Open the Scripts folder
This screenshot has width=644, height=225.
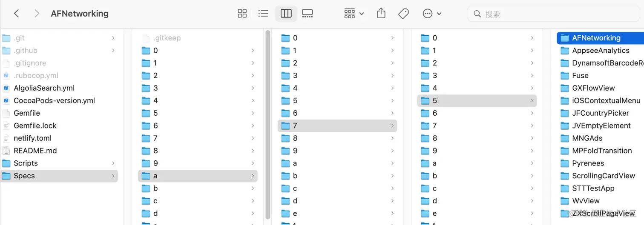tap(59, 163)
